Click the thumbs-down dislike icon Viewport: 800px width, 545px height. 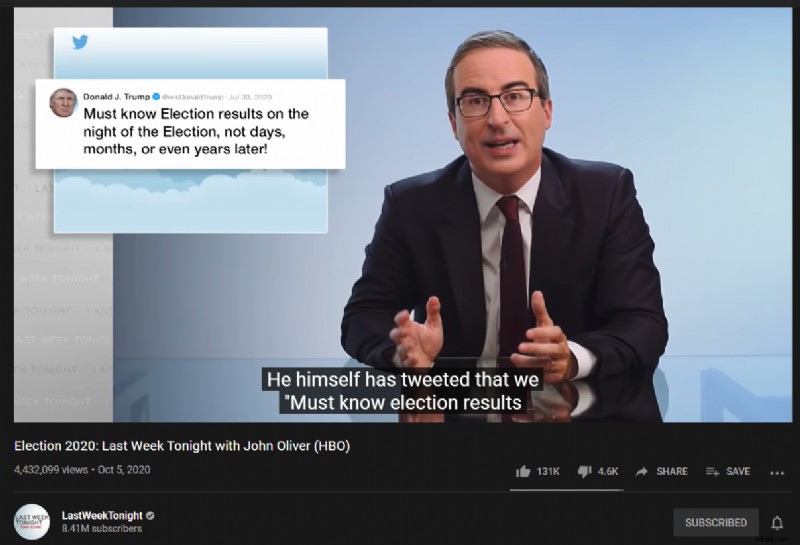pos(584,472)
